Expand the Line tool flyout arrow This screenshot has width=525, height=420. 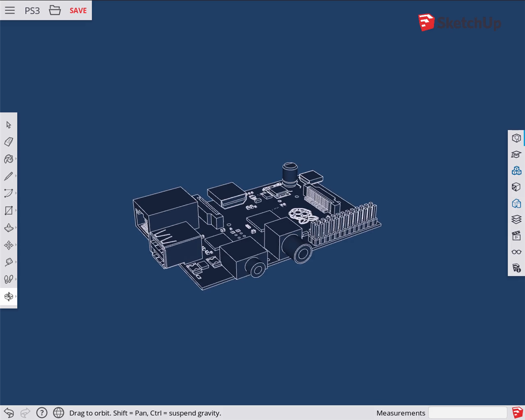point(16,176)
